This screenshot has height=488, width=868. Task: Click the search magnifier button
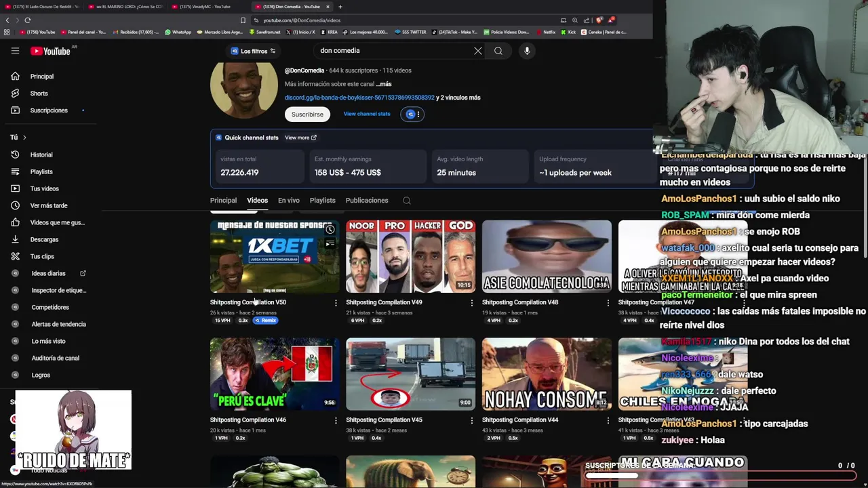click(498, 51)
